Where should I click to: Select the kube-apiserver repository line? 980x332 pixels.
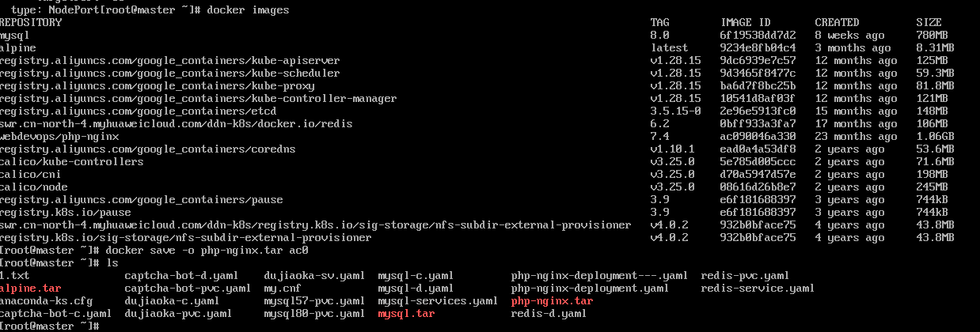click(170, 61)
